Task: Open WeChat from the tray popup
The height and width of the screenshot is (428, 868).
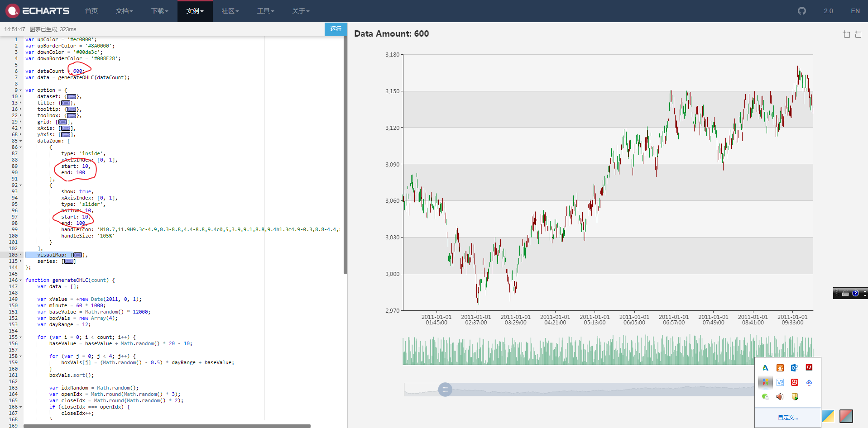Action: click(765, 397)
